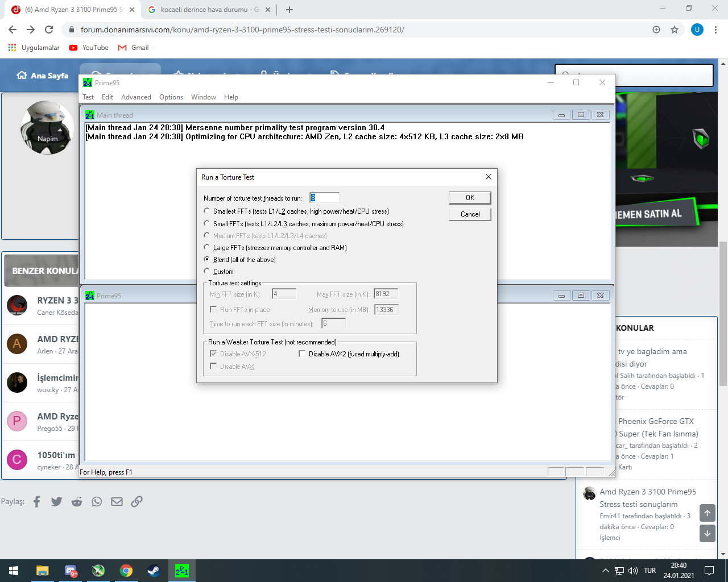Select the Custom radio option
Viewport: 728px width, 582px height.
click(207, 271)
